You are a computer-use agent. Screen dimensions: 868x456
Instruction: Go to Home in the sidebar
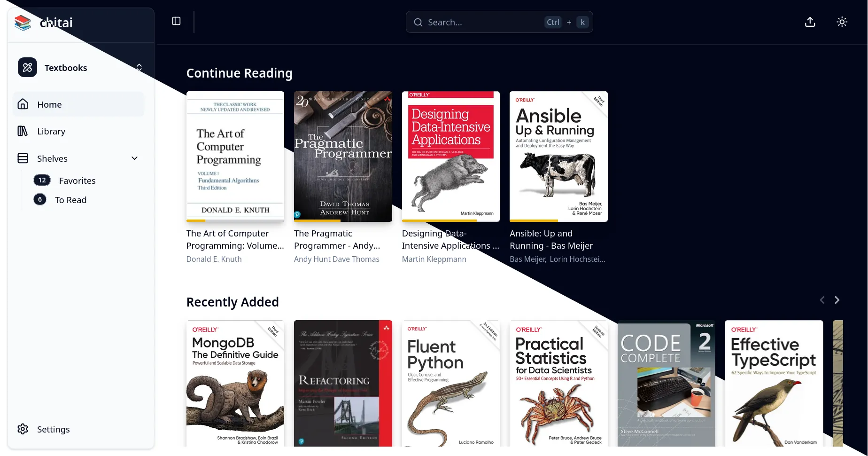pos(78,104)
